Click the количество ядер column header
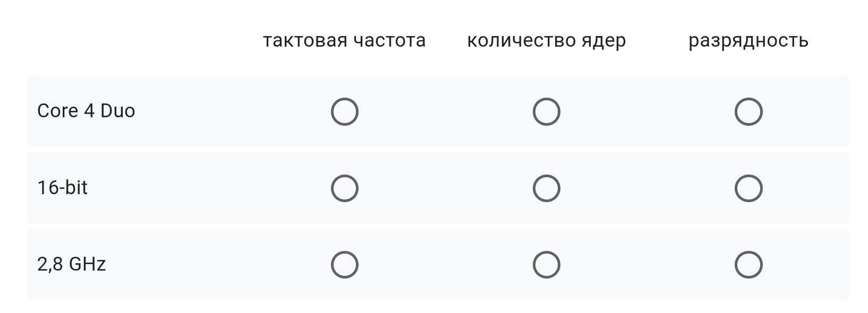Screen dimensions: 868x313 [546, 40]
